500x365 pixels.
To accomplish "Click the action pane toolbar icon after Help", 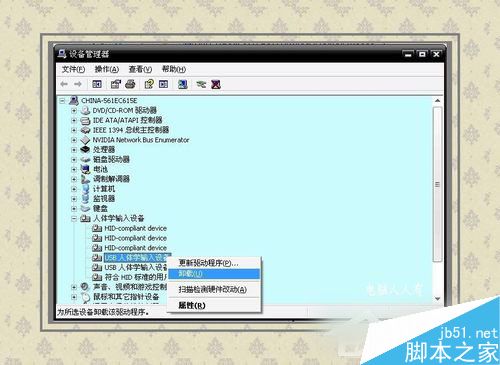I will [163, 84].
